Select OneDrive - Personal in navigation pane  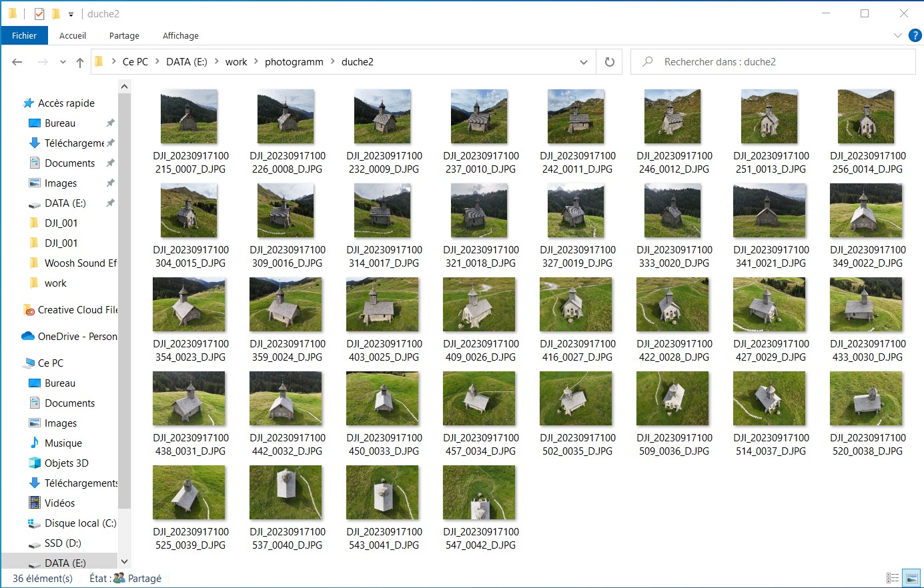(77, 337)
